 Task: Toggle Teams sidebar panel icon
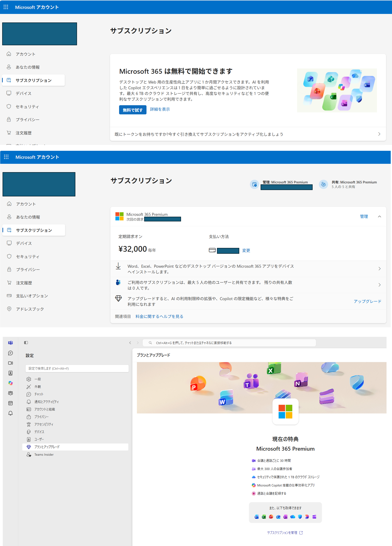[26, 343]
